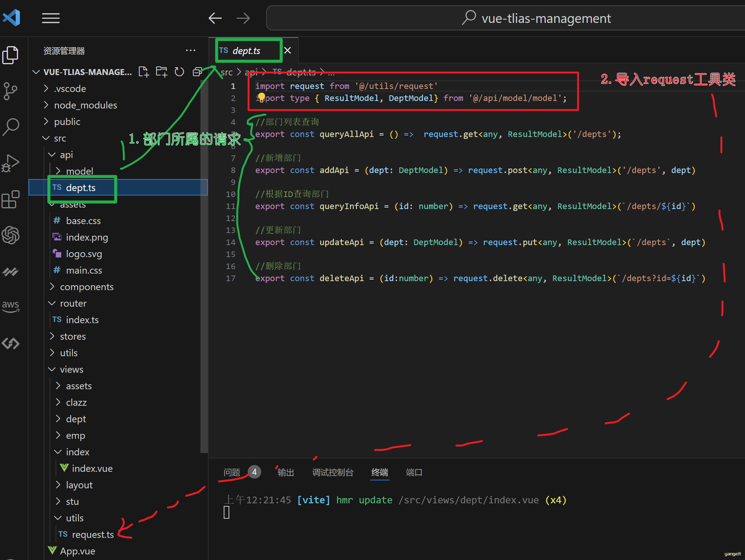Switch to the 端口 (Ports) panel tab

[414, 472]
